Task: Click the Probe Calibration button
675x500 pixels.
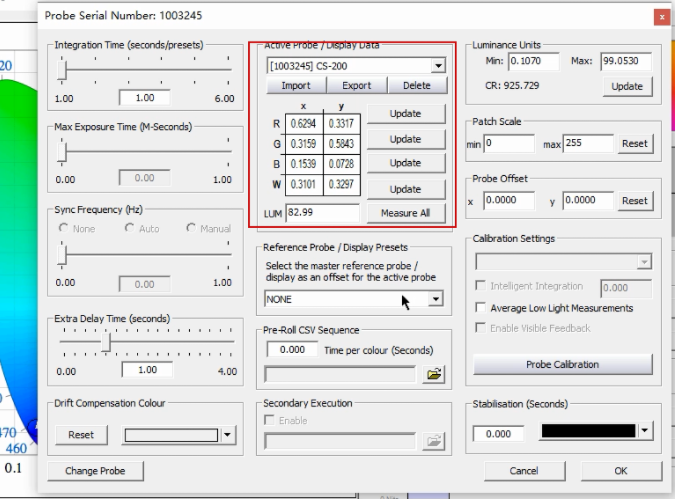Action: point(562,364)
